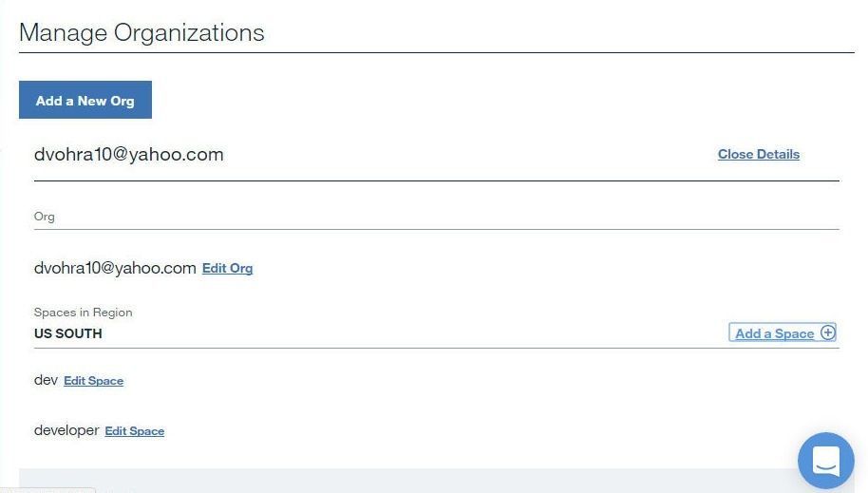The width and height of the screenshot is (868, 493).
Task: Click the Add a New Org button
Action: 85,100
